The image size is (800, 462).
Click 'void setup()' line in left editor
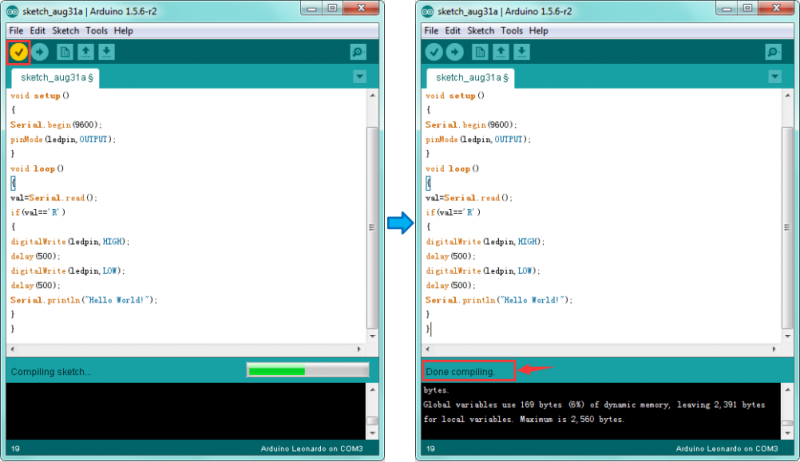[x=40, y=96]
